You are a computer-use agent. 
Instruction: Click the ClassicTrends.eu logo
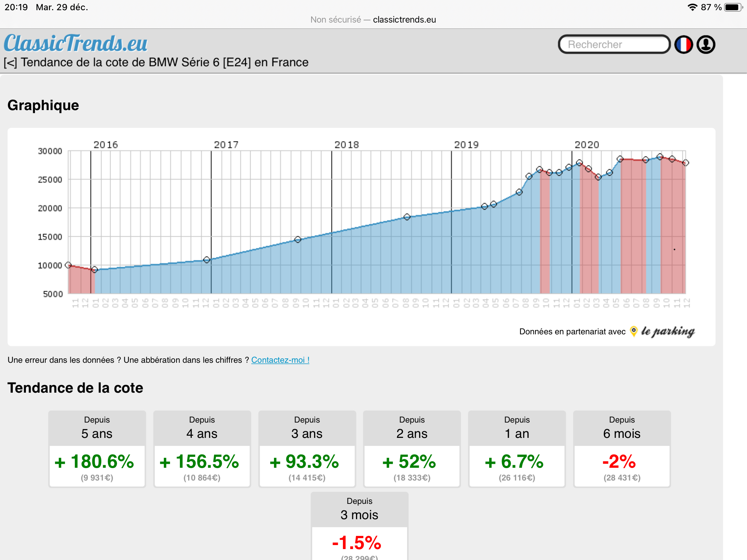click(76, 43)
